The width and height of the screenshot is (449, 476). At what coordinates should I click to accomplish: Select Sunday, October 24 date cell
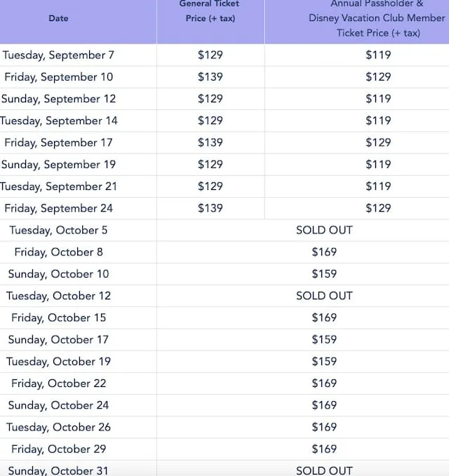(x=58, y=405)
